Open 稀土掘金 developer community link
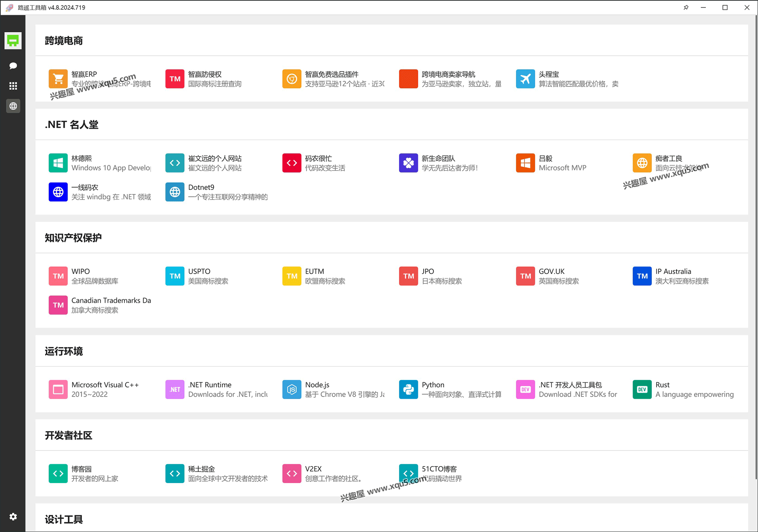 [x=216, y=474]
